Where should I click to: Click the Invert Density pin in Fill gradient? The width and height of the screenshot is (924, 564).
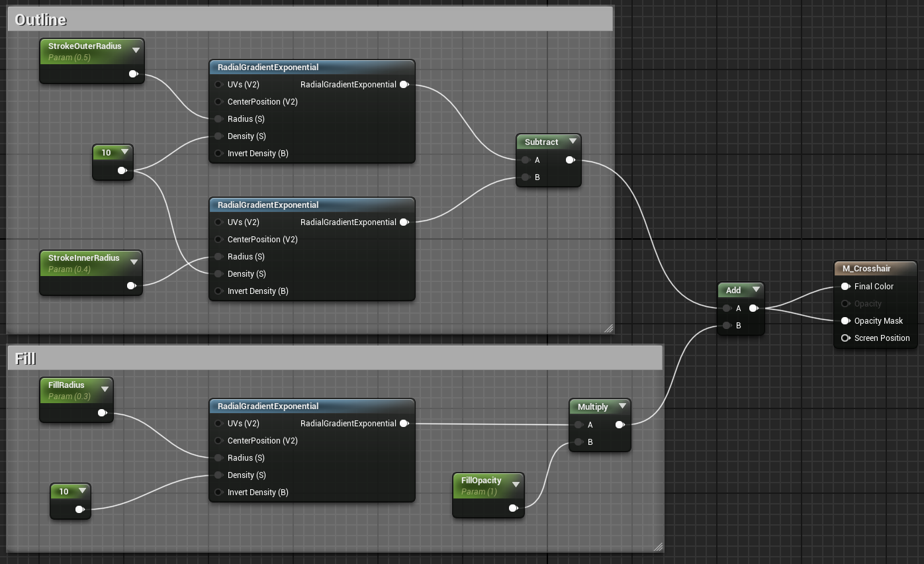click(218, 493)
